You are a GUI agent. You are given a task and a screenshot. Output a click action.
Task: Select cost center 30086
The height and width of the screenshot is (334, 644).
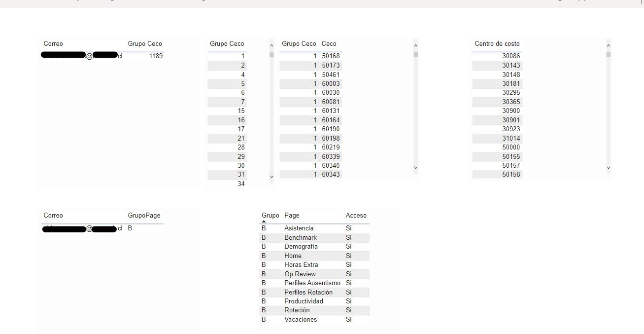point(511,56)
